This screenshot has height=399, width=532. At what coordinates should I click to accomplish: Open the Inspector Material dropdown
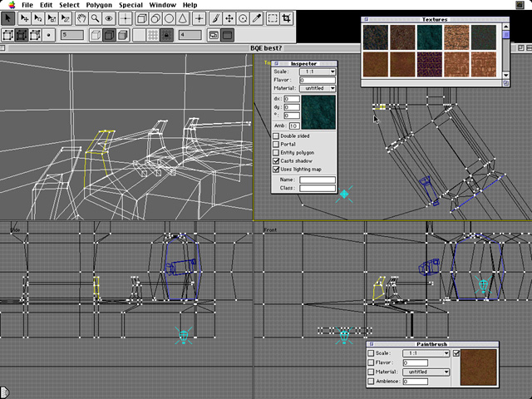click(x=318, y=88)
